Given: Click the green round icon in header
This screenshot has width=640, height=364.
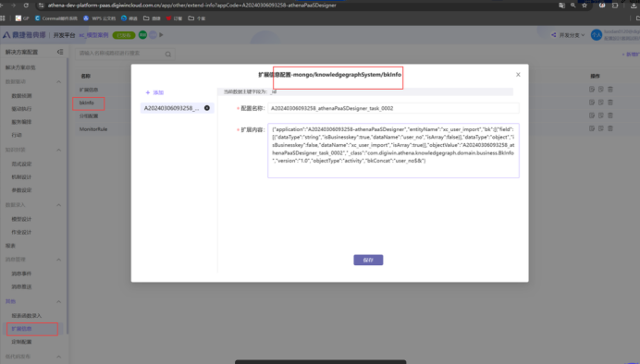Looking at the screenshot, I should pos(142,35).
